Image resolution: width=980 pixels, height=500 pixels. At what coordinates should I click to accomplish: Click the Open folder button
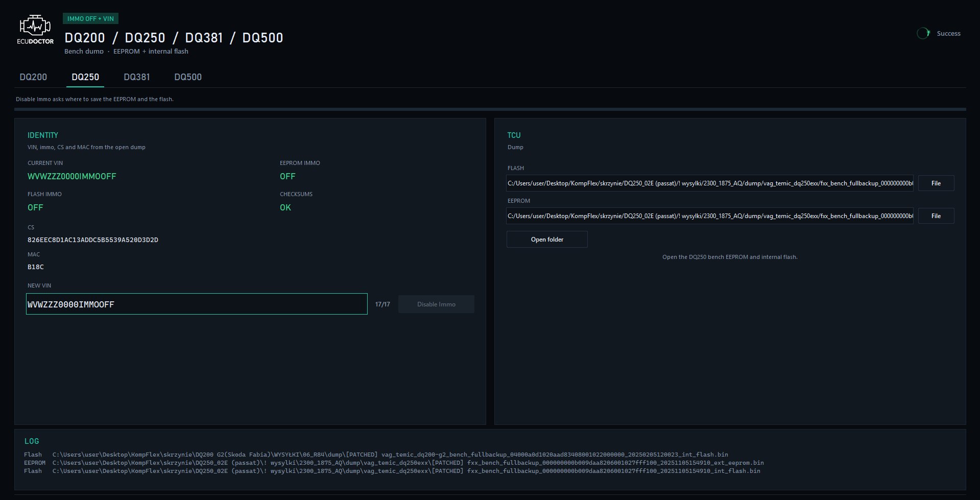[547, 240]
